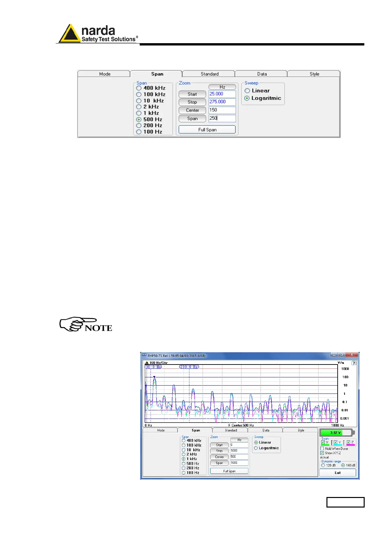Click the Stop field showing 275.000
The image size is (392, 555).
222,102
